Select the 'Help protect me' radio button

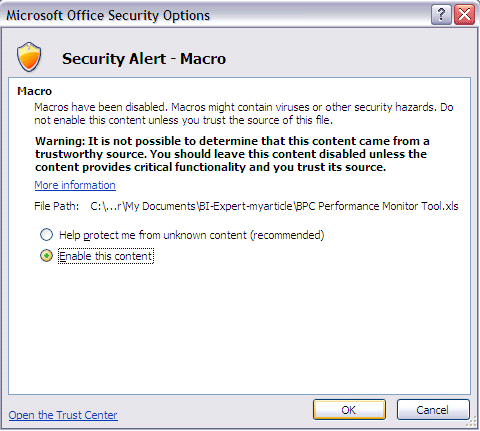[x=46, y=235]
